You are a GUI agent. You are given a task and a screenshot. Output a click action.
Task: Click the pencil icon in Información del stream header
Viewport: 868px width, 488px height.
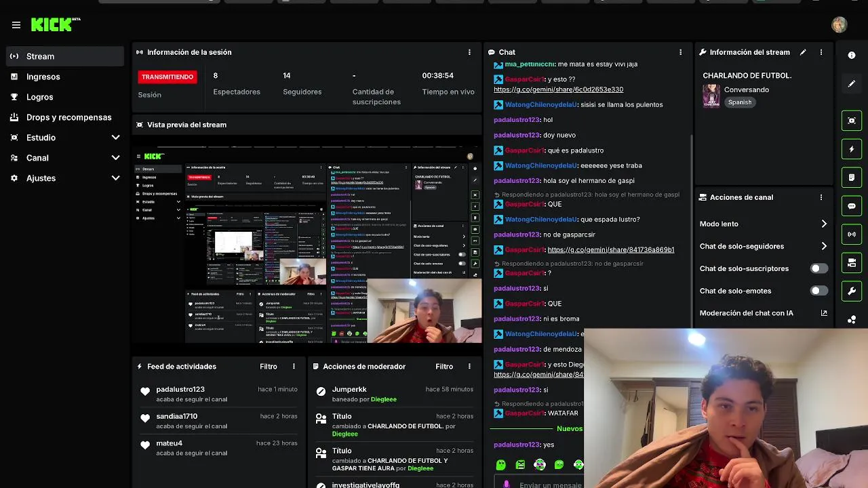click(803, 52)
